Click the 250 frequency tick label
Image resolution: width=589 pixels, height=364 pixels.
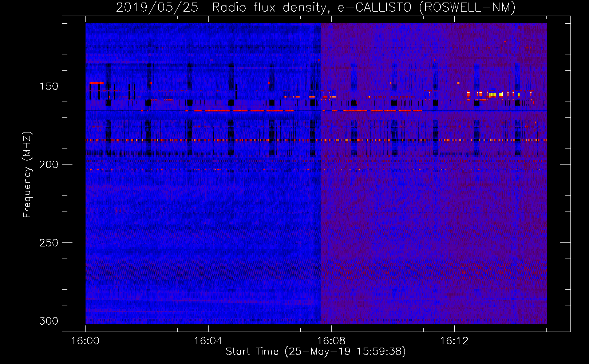point(48,243)
